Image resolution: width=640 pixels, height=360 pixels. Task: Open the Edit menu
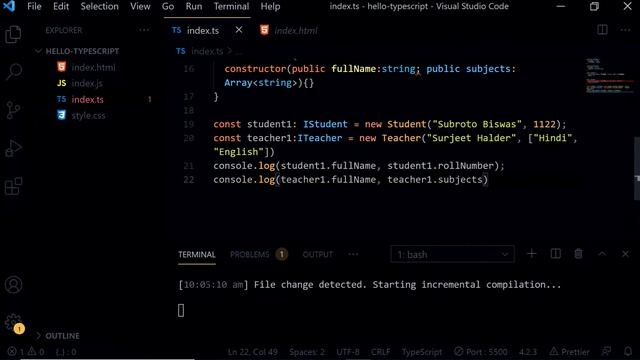pyautogui.click(x=61, y=7)
